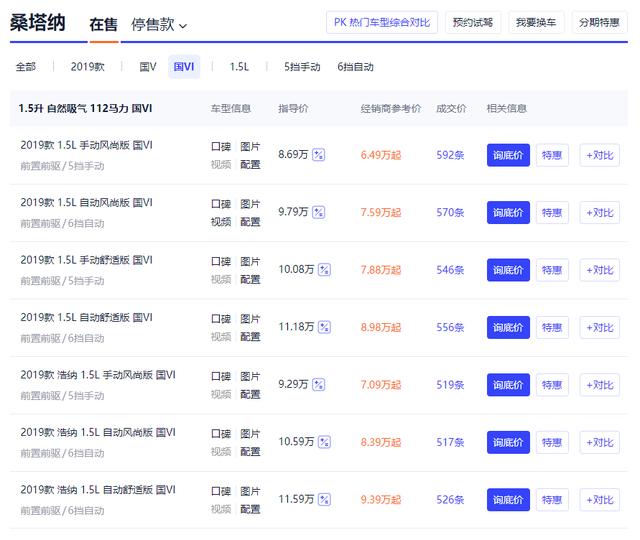Viewport: 640px width, 540px height.
Task: Open price calculator icon next to 9.29万
Action: coord(318,384)
